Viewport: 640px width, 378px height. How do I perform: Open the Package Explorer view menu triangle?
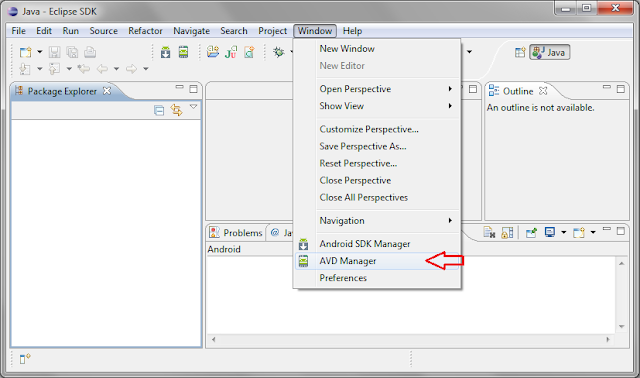[x=193, y=107]
